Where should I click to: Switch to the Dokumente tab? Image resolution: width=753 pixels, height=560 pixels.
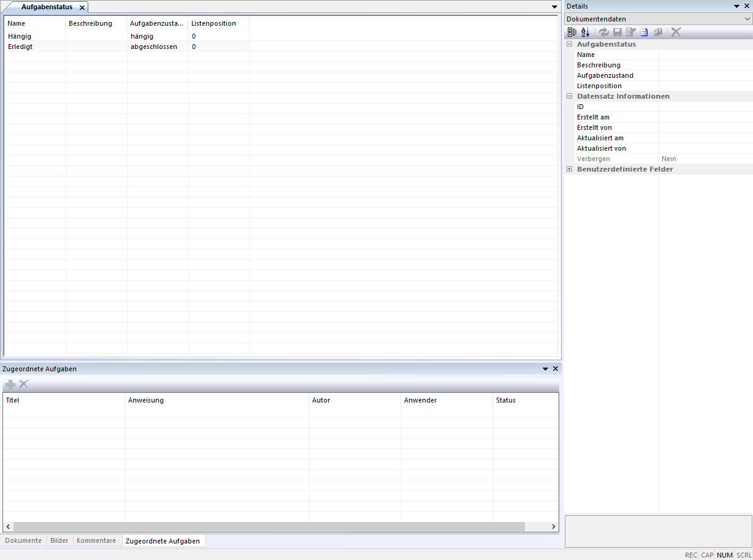point(23,540)
